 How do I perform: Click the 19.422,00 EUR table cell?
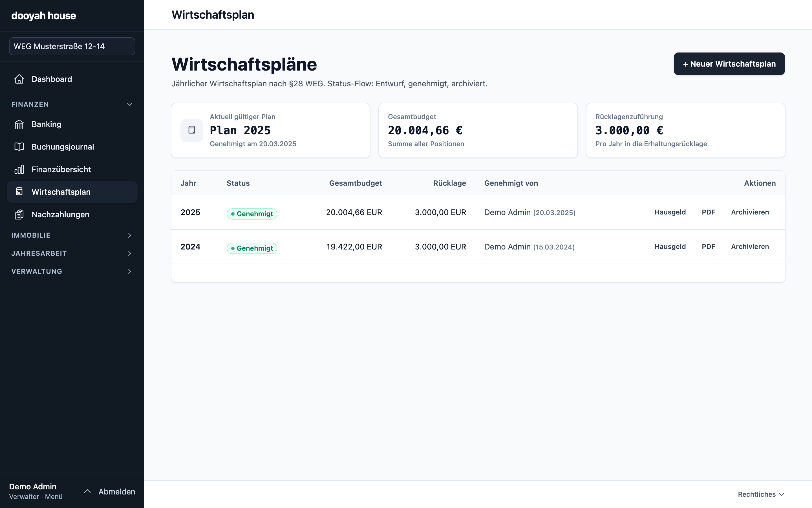pyautogui.click(x=354, y=247)
